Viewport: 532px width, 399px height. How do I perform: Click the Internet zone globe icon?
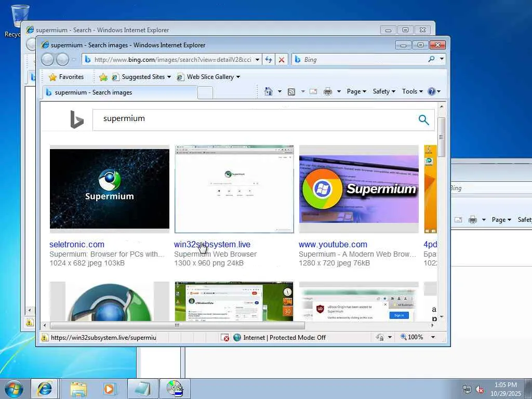click(237, 338)
